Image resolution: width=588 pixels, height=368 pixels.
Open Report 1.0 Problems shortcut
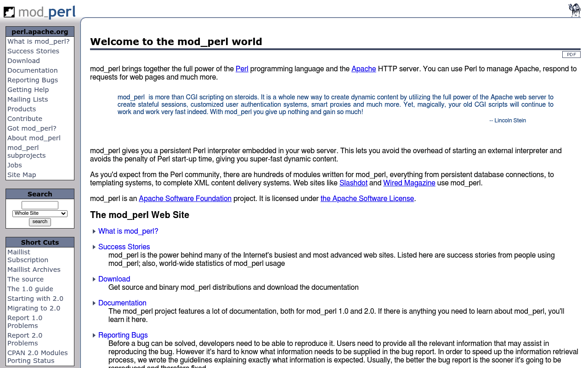(25, 322)
